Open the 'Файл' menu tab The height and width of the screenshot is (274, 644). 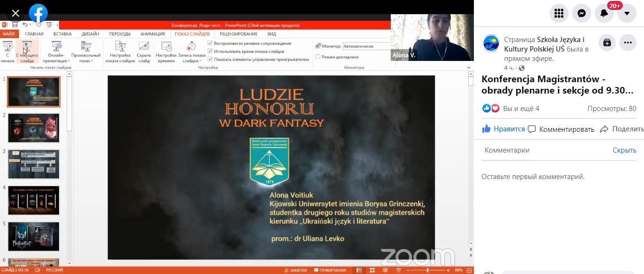[x=9, y=34]
